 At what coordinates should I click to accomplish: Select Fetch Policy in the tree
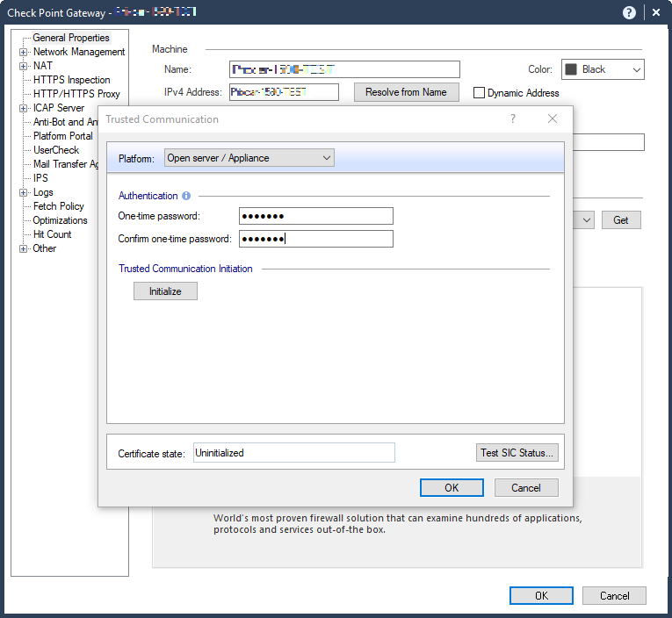point(58,206)
